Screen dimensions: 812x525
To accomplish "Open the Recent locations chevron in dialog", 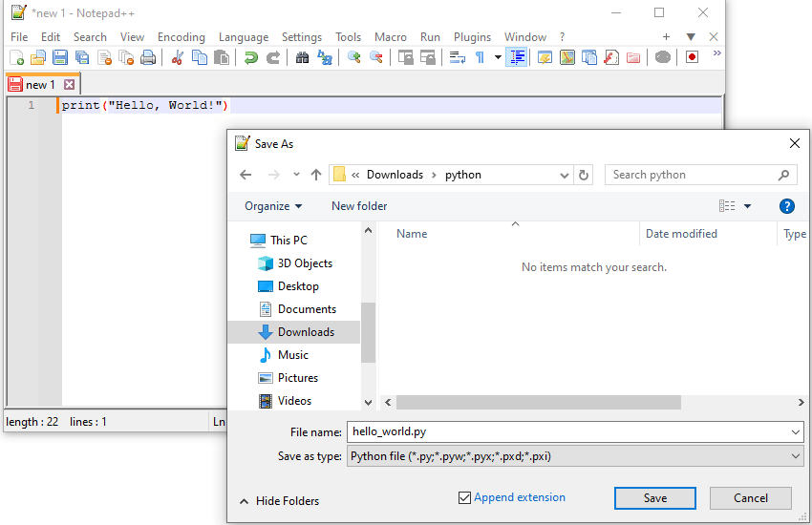I will click(296, 175).
